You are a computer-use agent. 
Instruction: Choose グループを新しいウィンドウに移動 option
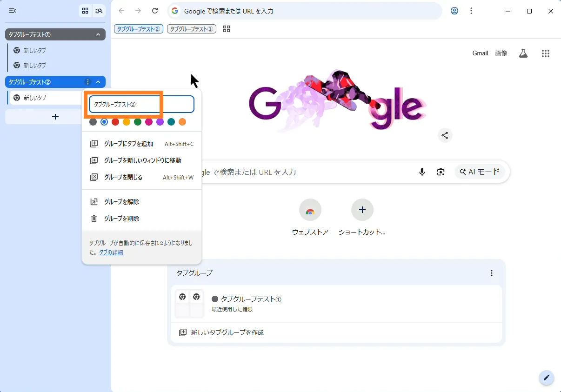coord(142,160)
